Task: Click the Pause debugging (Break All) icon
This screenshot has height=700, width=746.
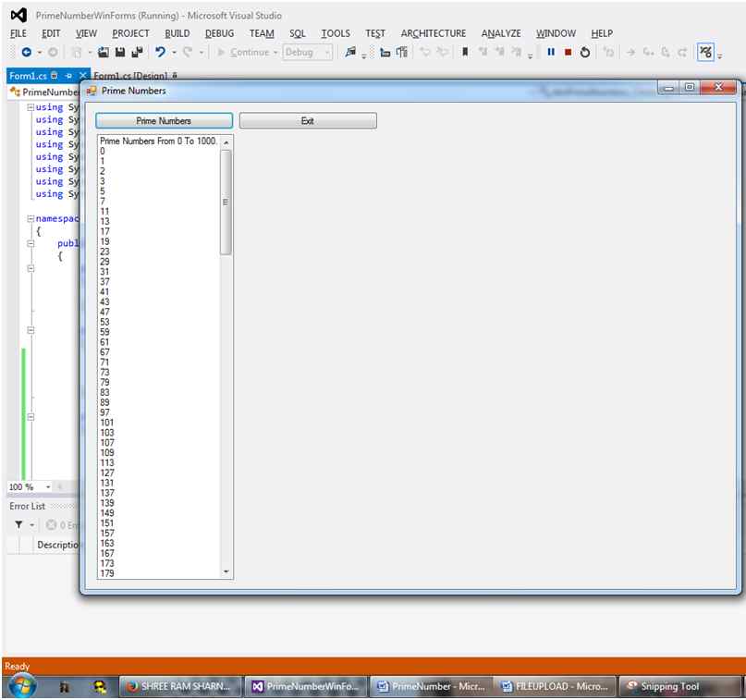Action: tap(551, 53)
